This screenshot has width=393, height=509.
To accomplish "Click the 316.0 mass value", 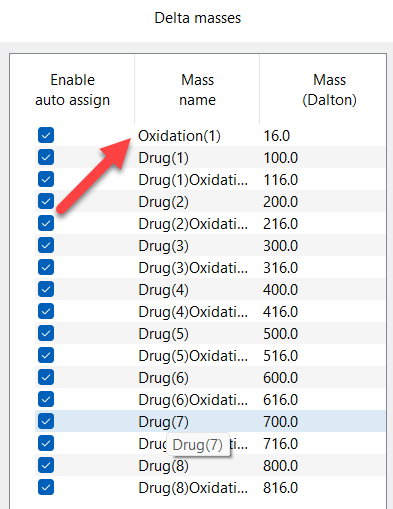I will 280,268.
